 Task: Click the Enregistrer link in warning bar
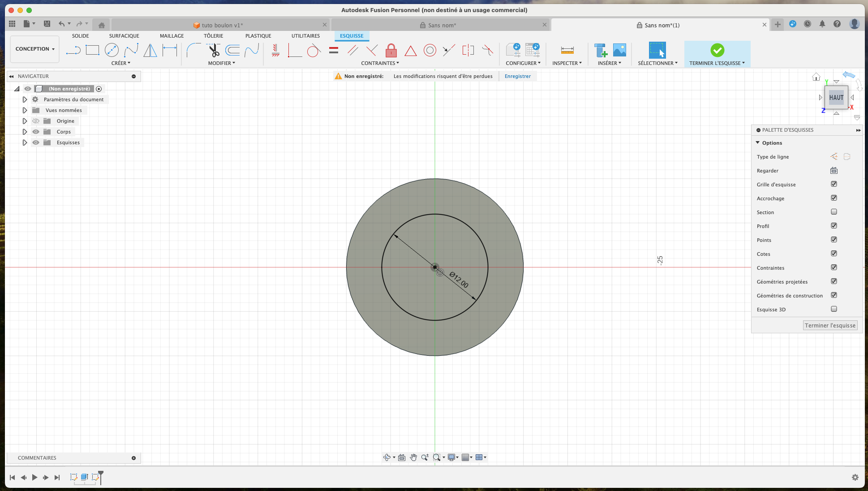517,76
